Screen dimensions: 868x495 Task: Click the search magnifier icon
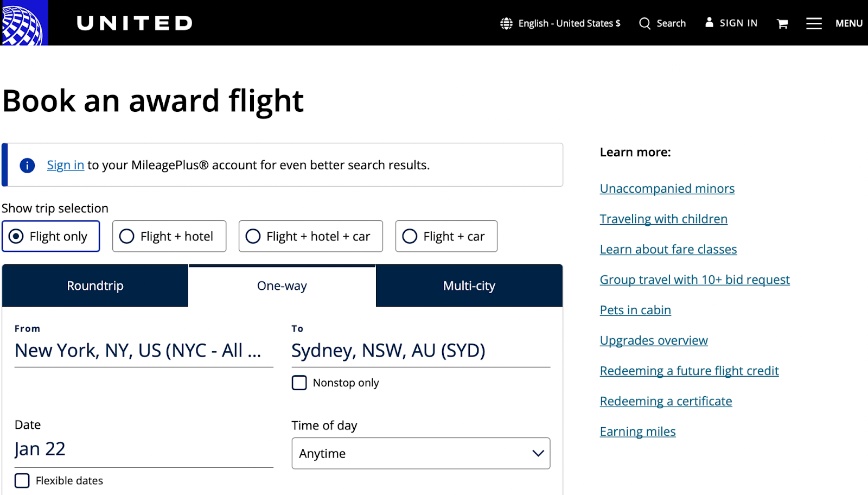tap(644, 23)
